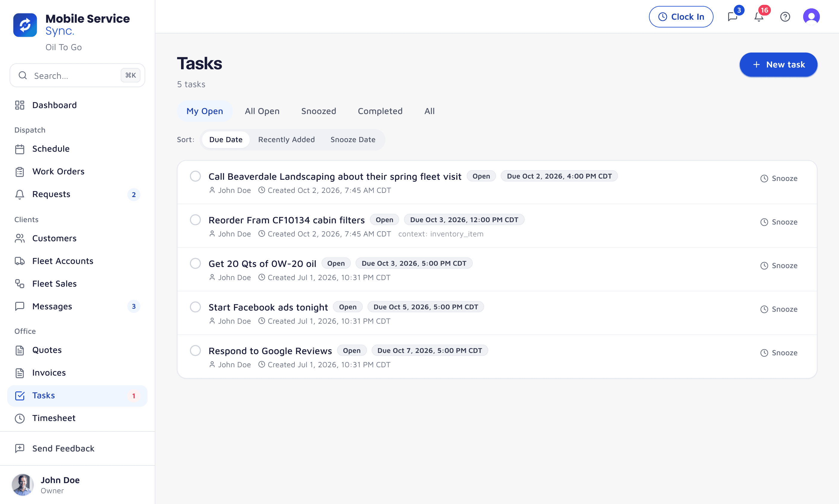Open Work Orders in sidebar

(77, 171)
